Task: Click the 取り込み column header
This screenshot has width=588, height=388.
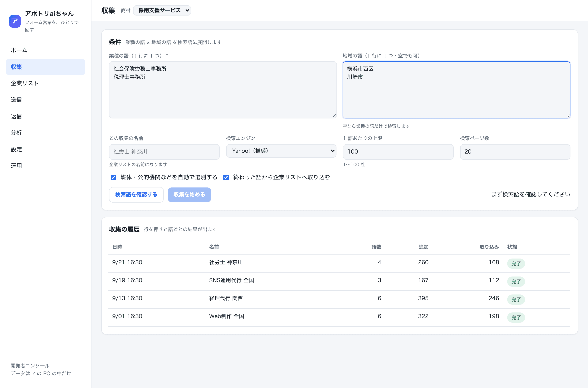Action: click(x=489, y=247)
